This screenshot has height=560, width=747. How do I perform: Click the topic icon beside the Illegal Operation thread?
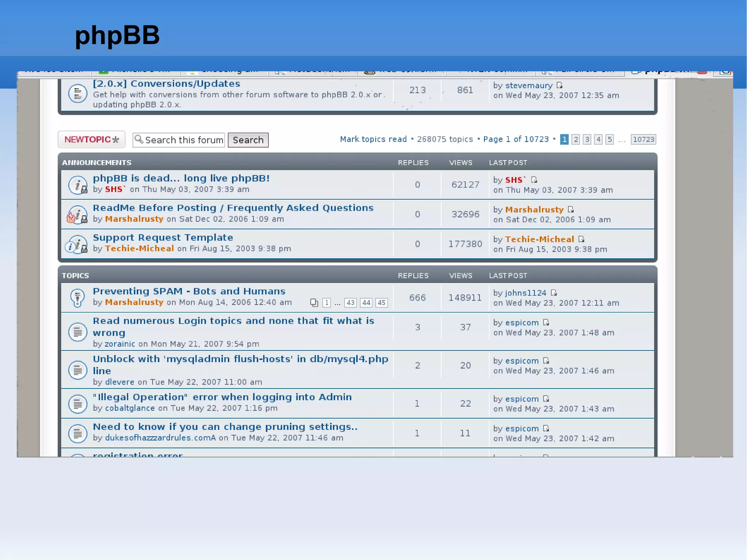(77, 404)
